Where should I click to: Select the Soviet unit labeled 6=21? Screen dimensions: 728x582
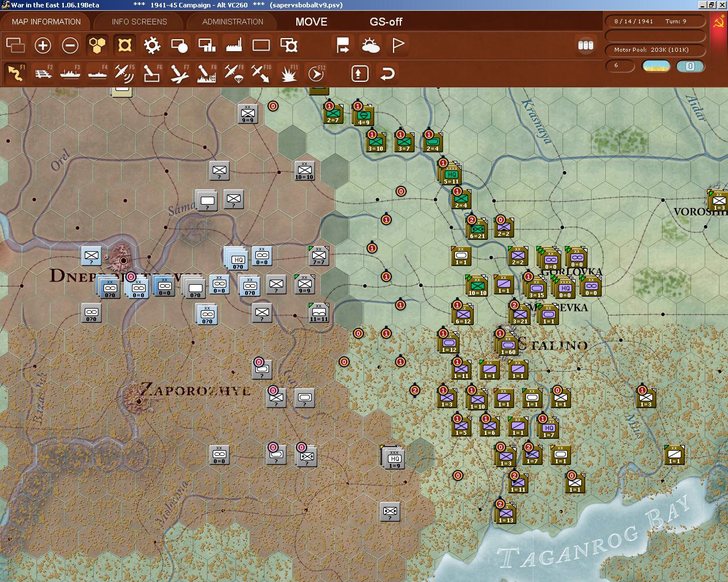click(x=477, y=229)
